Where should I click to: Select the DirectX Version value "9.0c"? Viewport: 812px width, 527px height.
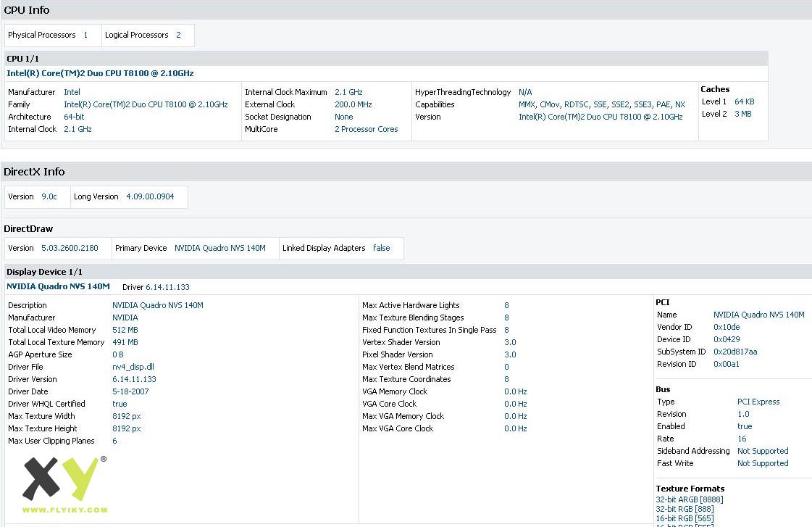pyautogui.click(x=49, y=197)
